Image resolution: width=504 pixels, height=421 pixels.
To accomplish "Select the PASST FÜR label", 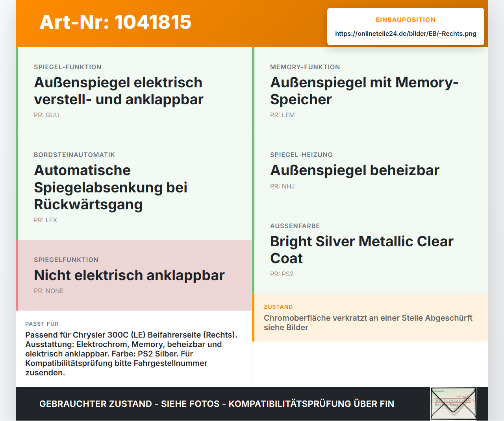I will (42, 324).
